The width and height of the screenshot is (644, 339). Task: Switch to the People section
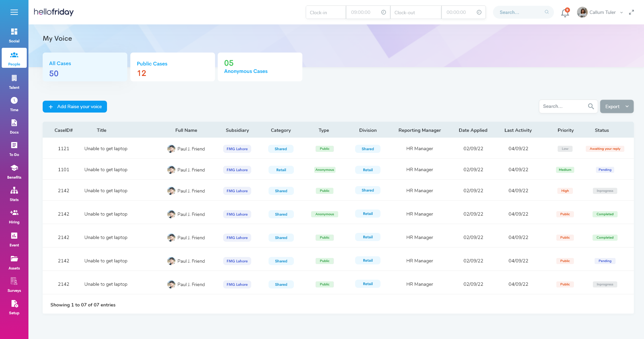click(x=14, y=58)
